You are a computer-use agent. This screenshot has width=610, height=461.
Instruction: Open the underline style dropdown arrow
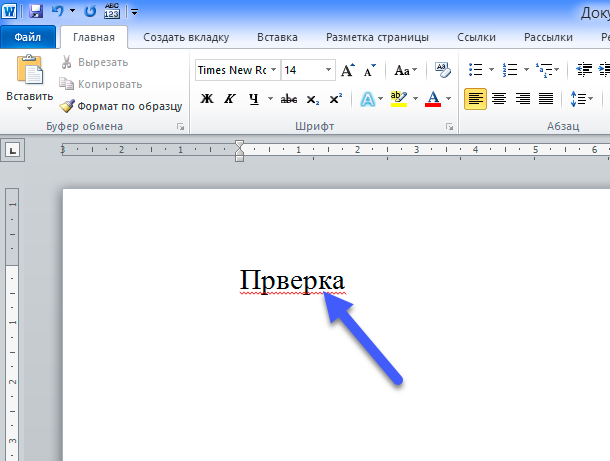(x=270, y=99)
